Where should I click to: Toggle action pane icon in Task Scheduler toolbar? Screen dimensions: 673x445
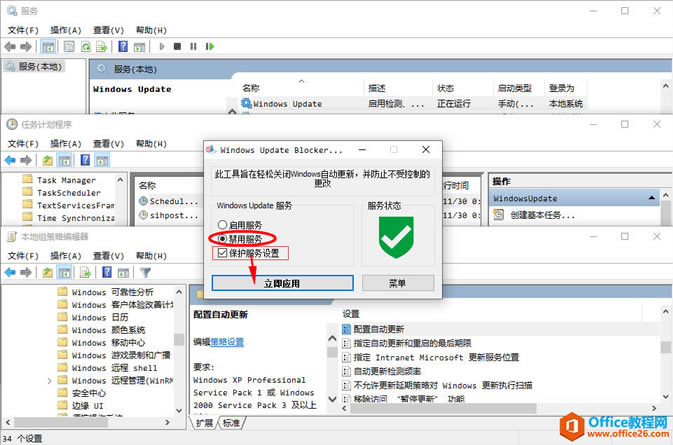click(x=102, y=160)
